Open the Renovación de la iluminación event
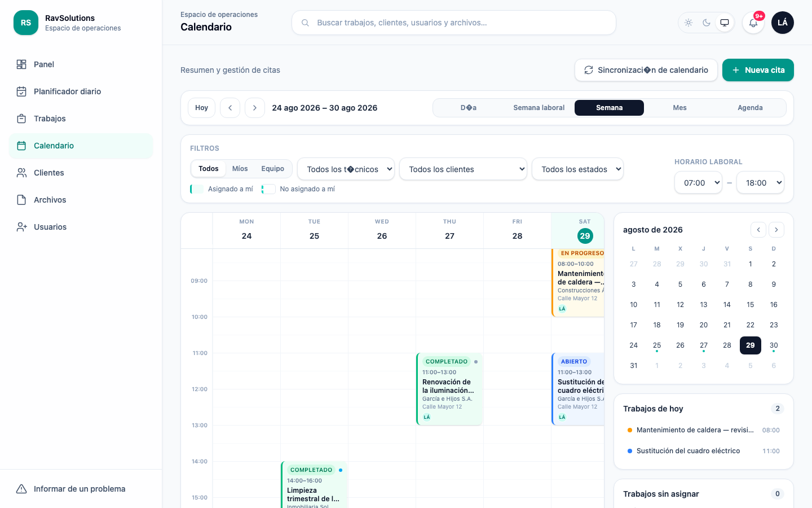812x508 pixels. pos(449,389)
